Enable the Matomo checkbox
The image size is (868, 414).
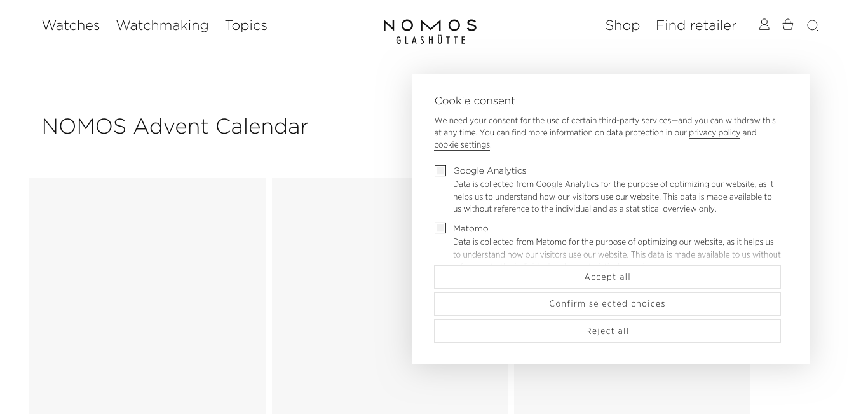coord(440,228)
